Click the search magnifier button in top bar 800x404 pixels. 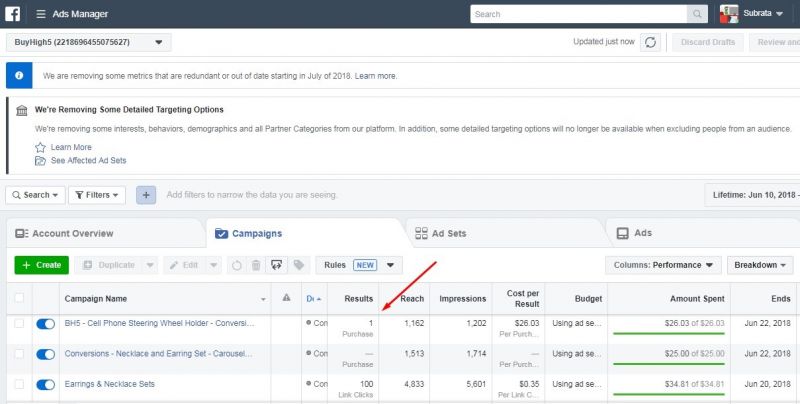tap(697, 14)
